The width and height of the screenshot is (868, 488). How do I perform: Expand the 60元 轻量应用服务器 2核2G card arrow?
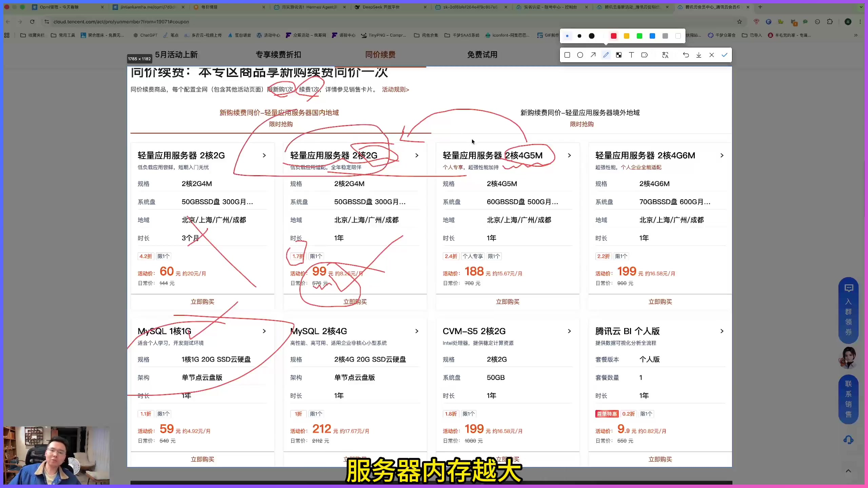tap(264, 155)
